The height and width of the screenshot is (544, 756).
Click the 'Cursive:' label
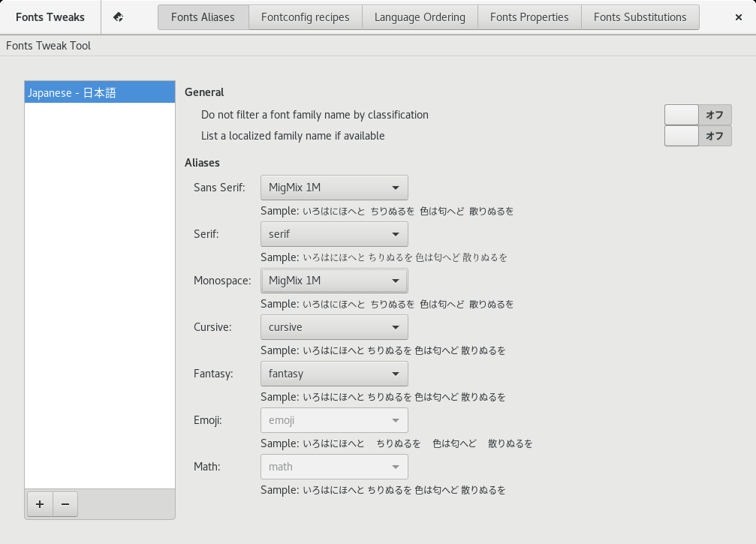[x=212, y=327]
